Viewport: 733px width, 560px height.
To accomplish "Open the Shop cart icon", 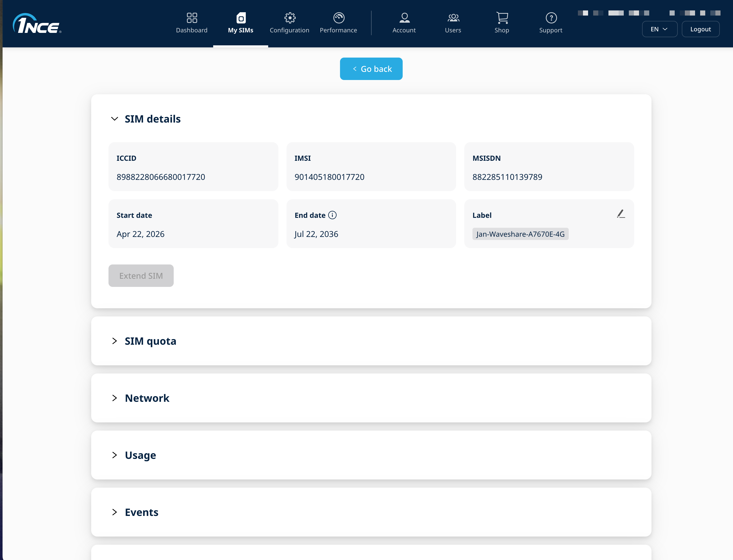I will tap(502, 18).
